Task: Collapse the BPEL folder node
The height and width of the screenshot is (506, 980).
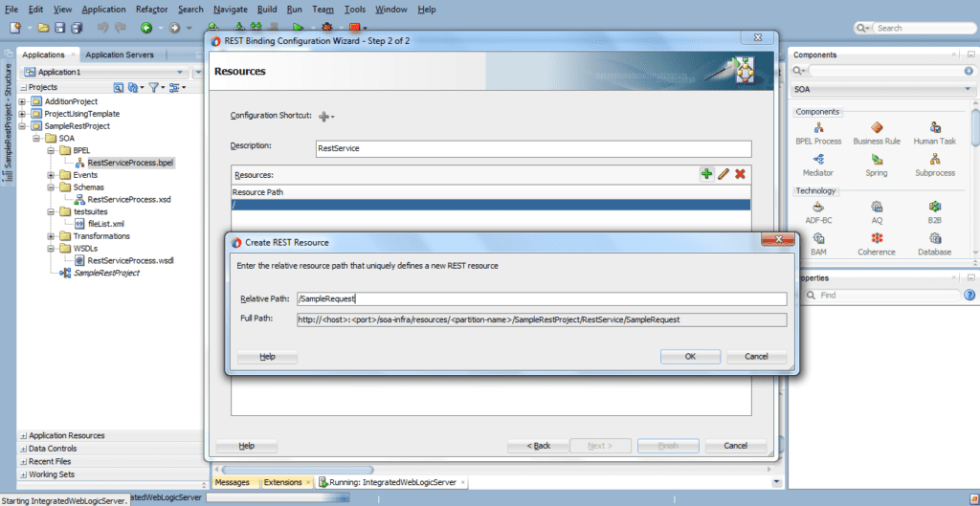Action: pyautogui.click(x=51, y=150)
